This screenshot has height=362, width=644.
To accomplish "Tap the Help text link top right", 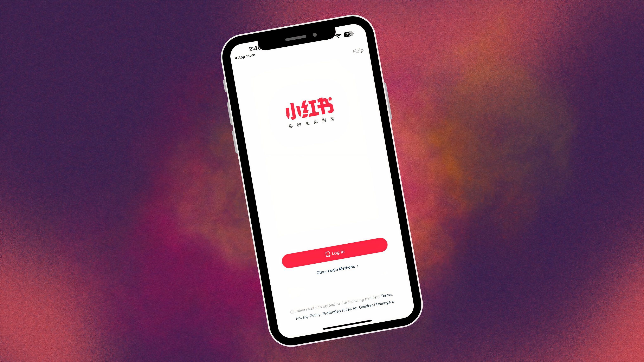I will [x=358, y=51].
